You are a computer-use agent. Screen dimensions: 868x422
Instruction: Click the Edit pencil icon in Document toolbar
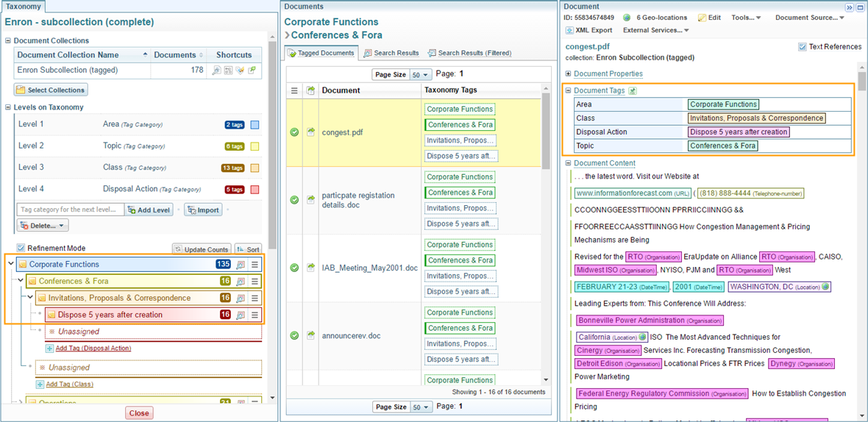(702, 18)
